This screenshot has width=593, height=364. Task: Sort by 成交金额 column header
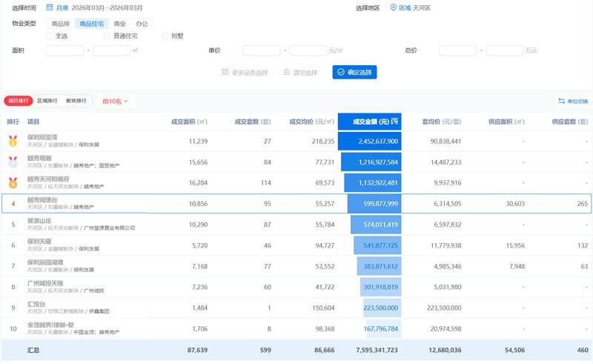(x=369, y=122)
